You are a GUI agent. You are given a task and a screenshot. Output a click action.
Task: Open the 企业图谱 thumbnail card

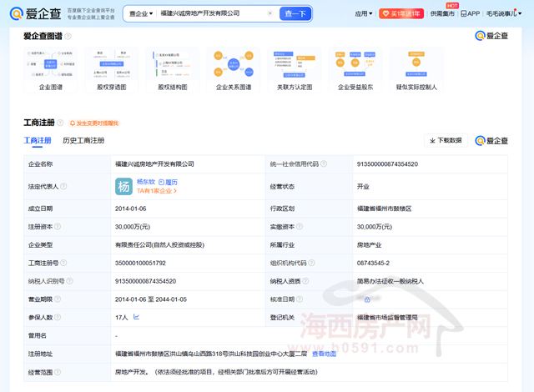coord(50,70)
